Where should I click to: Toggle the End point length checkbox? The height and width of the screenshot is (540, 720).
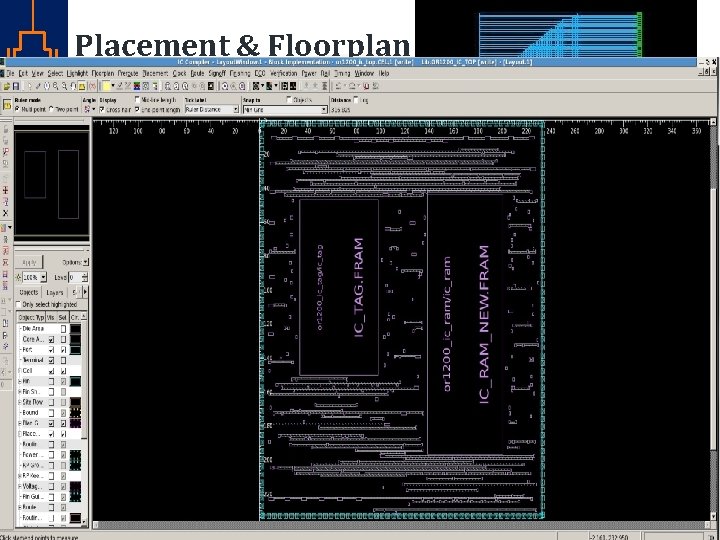[137, 109]
